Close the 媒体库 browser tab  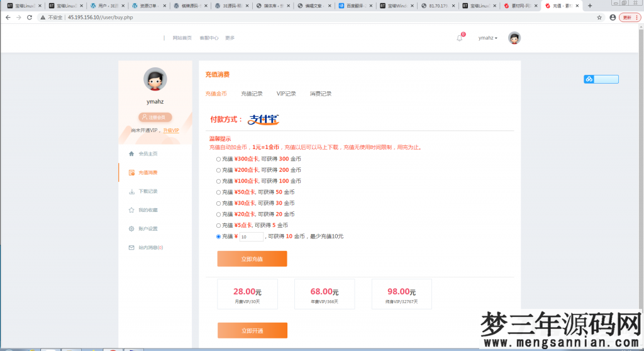[x=288, y=6]
